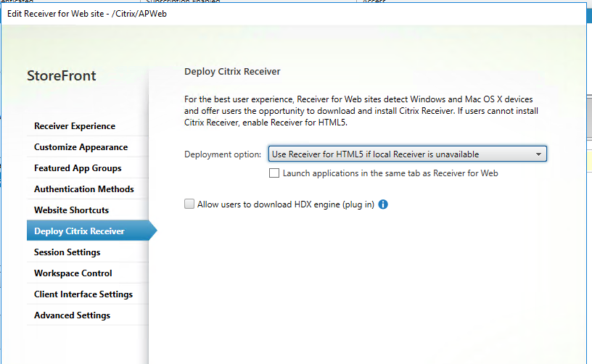Enable Launch applications in the same tab
This screenshot has width=592, height=364.
click(274, 173)
